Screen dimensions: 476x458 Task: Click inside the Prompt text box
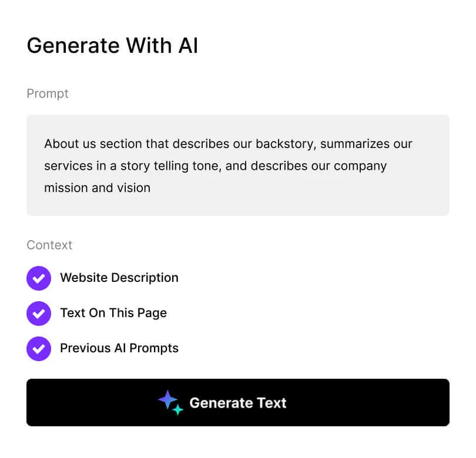click(x=237, y=165)
